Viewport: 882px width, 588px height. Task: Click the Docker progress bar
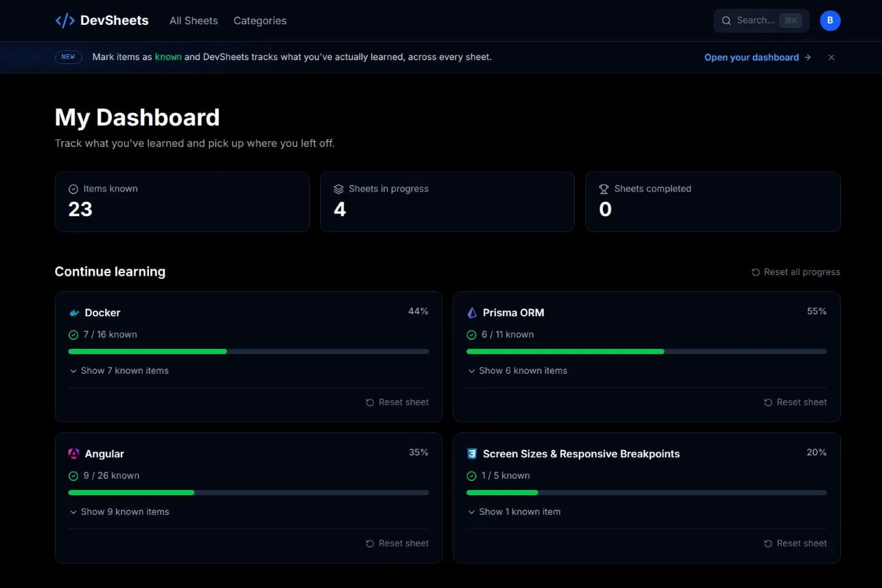[248, 351]
